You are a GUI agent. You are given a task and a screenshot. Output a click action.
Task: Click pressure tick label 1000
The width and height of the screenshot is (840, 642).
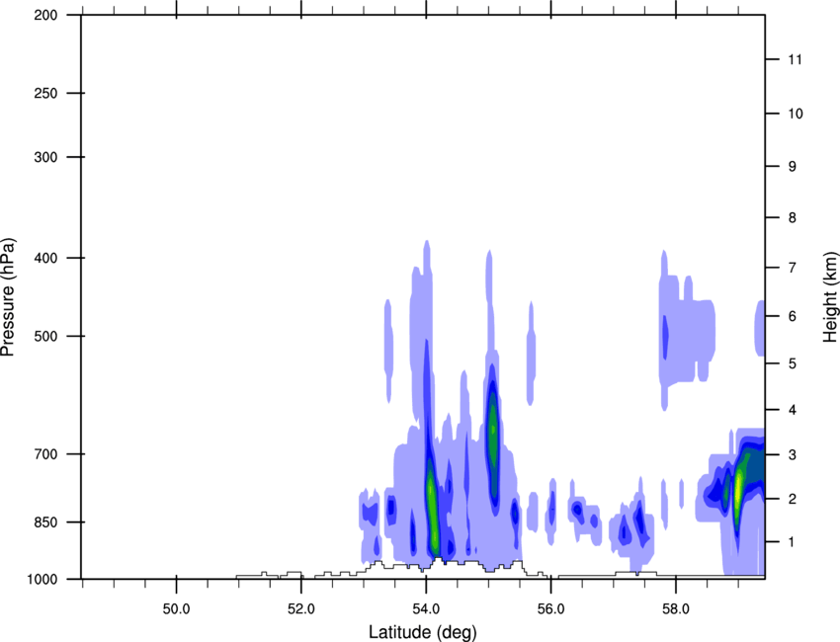[42, 579]
